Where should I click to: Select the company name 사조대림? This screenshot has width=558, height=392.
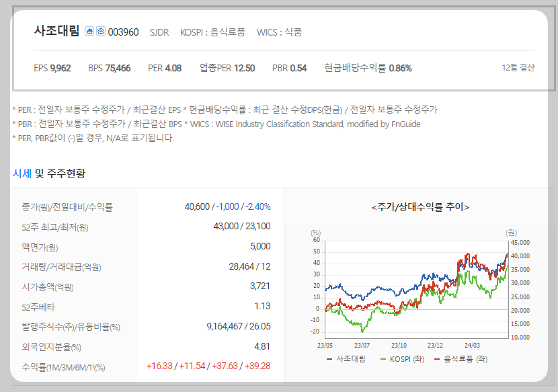[56, 31]
